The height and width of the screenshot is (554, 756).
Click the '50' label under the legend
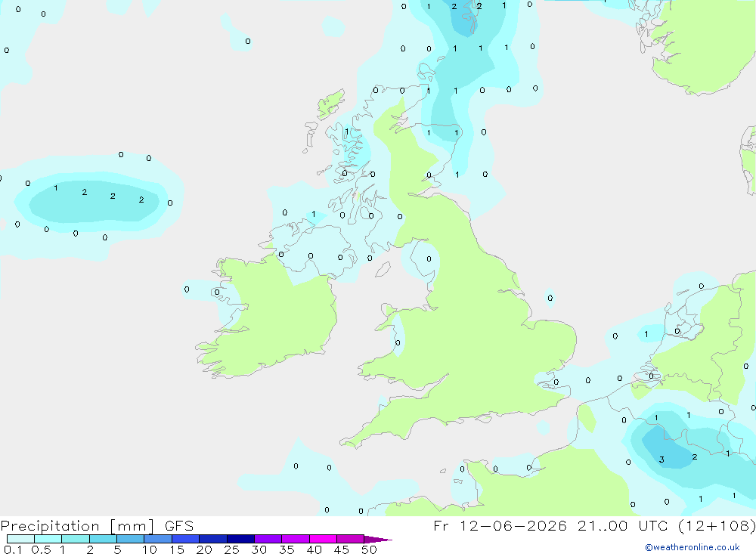(x=370, y=549)
